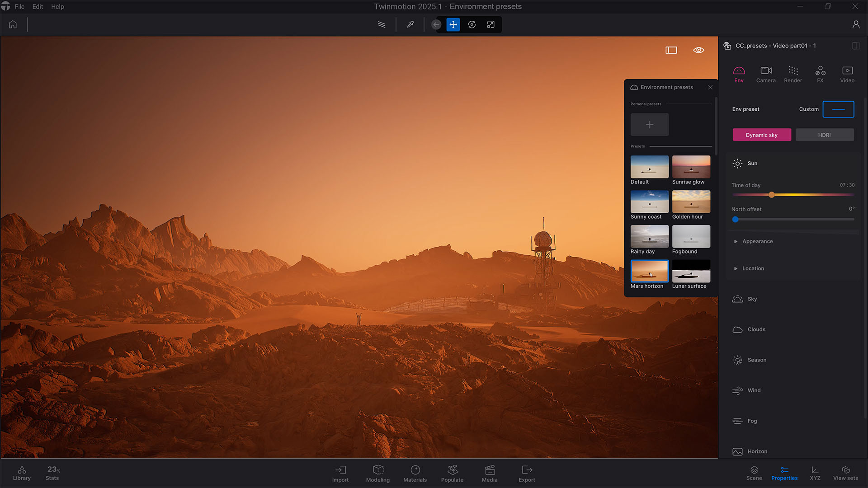Image resolution: width=868 pixels, height=488 pixels.
Task: Switch to the Camera tab
Action: tap(765, 74)
